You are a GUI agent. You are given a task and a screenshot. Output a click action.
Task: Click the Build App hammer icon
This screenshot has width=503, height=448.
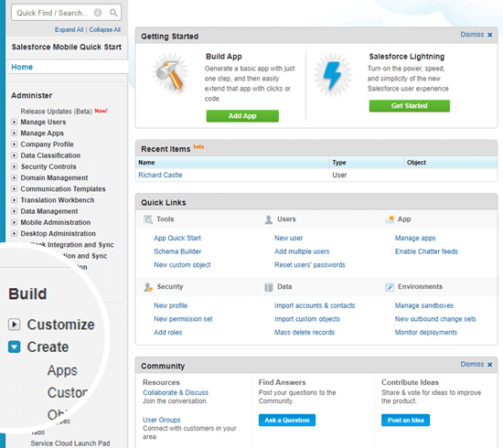pos(170,74)
